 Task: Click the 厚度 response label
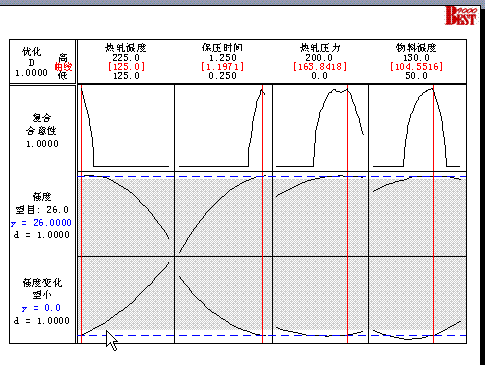click(42, 197)
